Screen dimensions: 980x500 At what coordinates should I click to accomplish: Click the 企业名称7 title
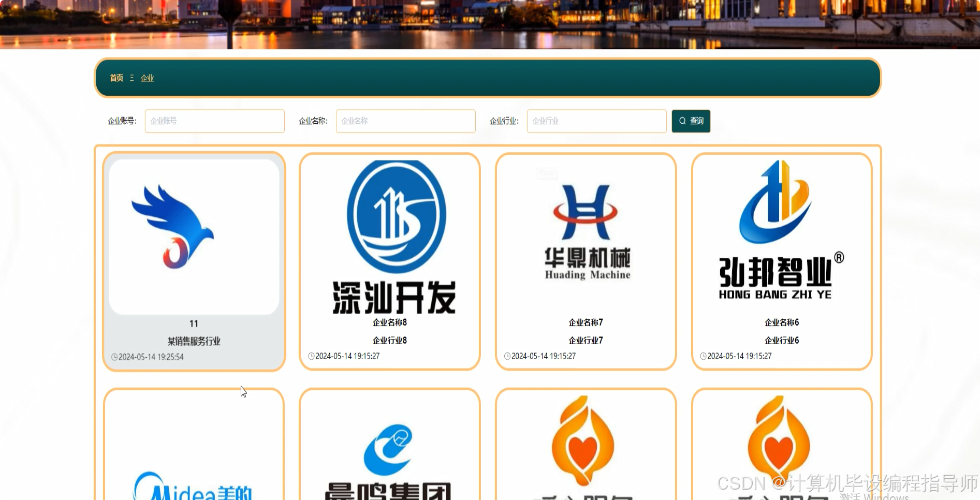point(586,322)
